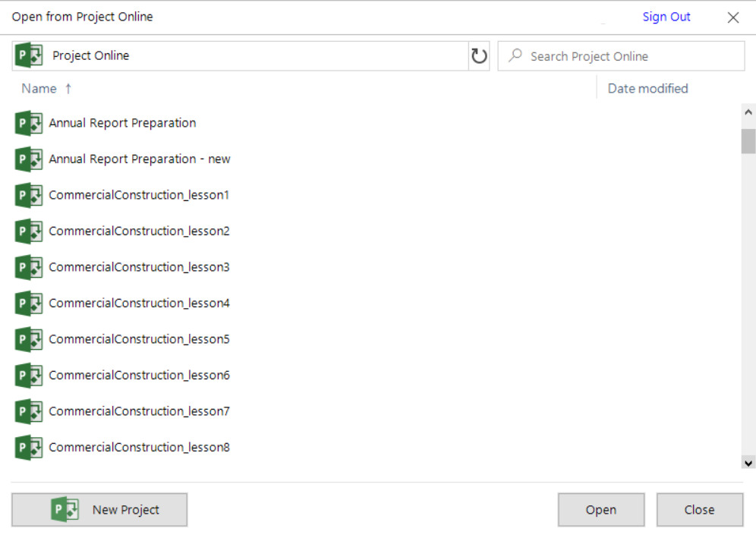Click the scrollbar up arrow
756x544 pixels.
pos(748,112)
